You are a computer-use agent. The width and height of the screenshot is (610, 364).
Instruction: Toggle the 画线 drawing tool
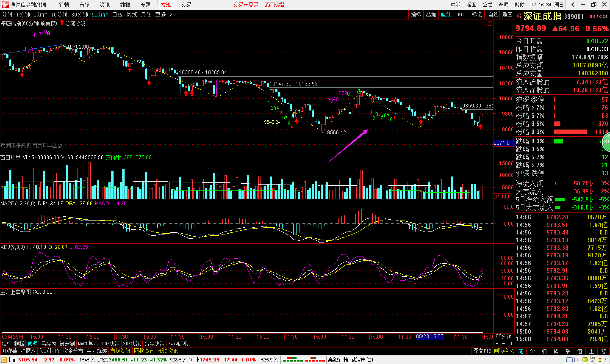[x=446, y=14]
